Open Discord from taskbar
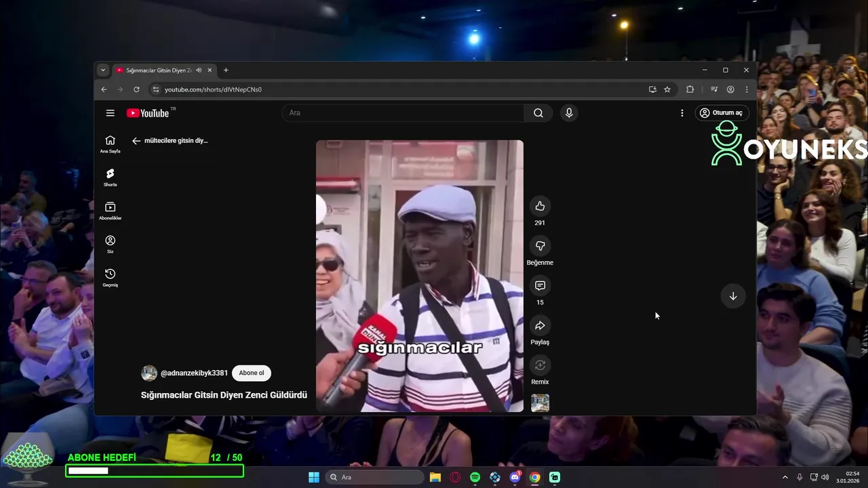This screenshot has width=868, height=488. [x=515, y=477]
